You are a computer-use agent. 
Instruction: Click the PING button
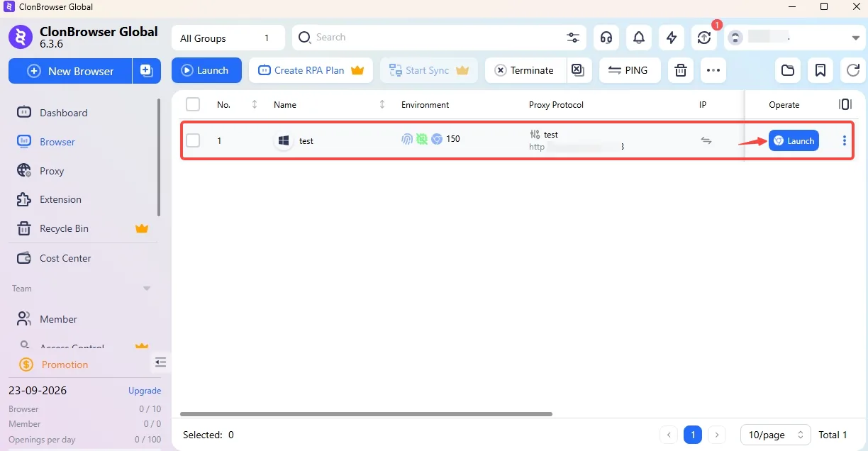630,70
